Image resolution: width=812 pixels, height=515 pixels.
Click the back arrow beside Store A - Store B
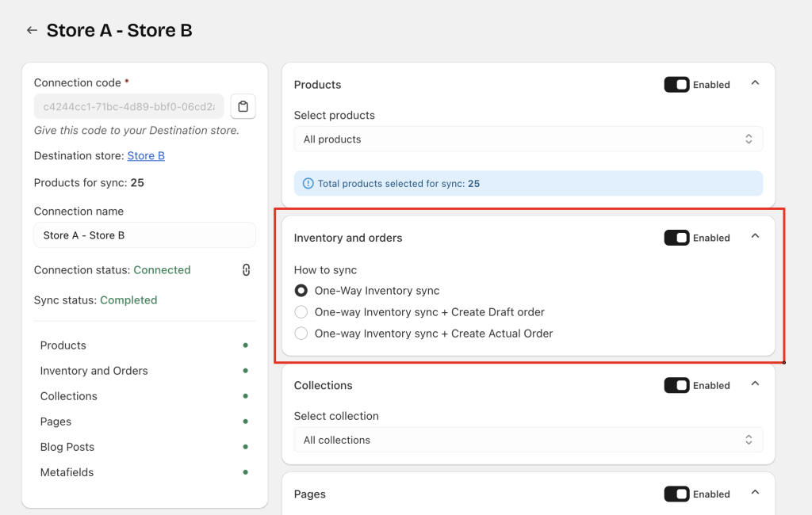(x=32, y=30)
